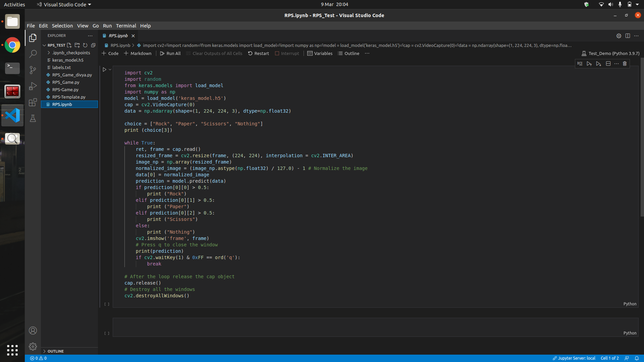This screenshot has height=362, width=644.
Task: Switch to the RPS.ipynb editor tab
Action: pyautogui.click(x=118, y=36)
